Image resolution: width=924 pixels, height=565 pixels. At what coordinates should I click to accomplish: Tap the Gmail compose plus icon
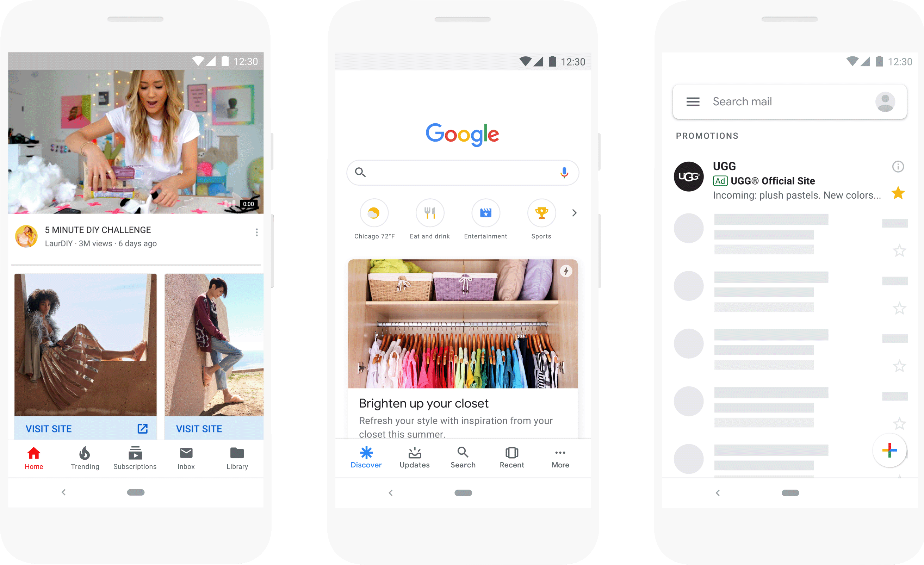(890, 450)
